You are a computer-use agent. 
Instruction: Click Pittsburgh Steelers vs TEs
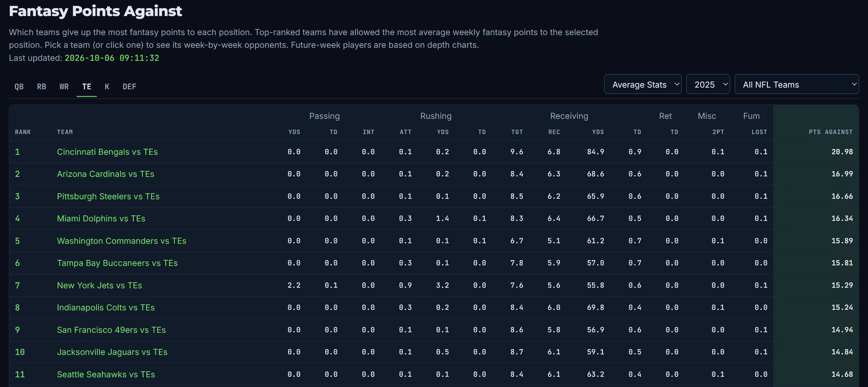[108, 196]
